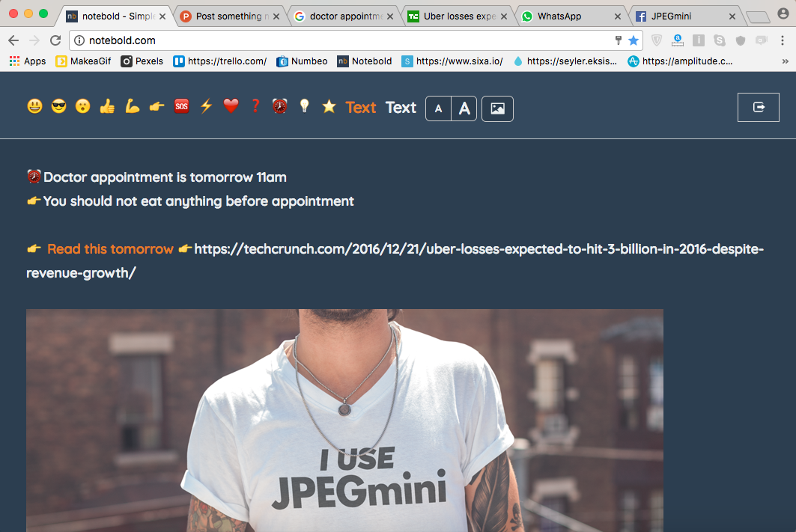796x532 pixels.
Task: Insert the thumbs up emoji
Action: click(x=107, y=106)
